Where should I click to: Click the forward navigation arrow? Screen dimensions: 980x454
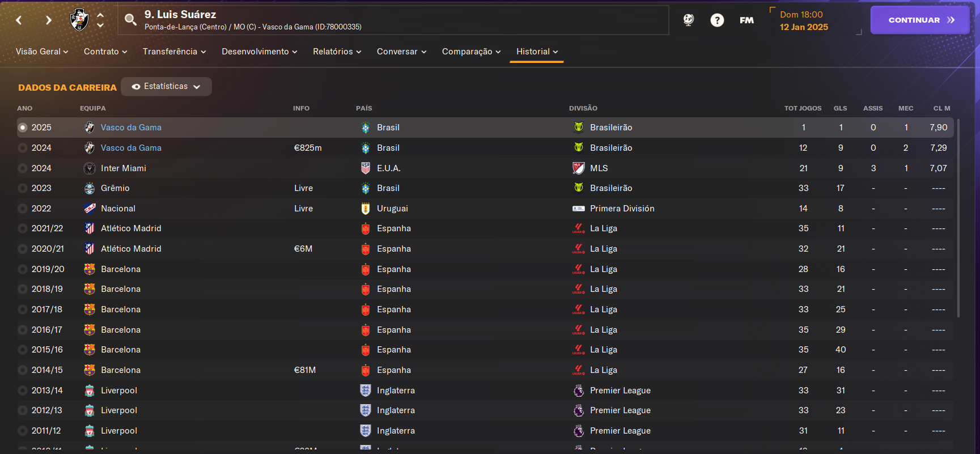[49, 20]
